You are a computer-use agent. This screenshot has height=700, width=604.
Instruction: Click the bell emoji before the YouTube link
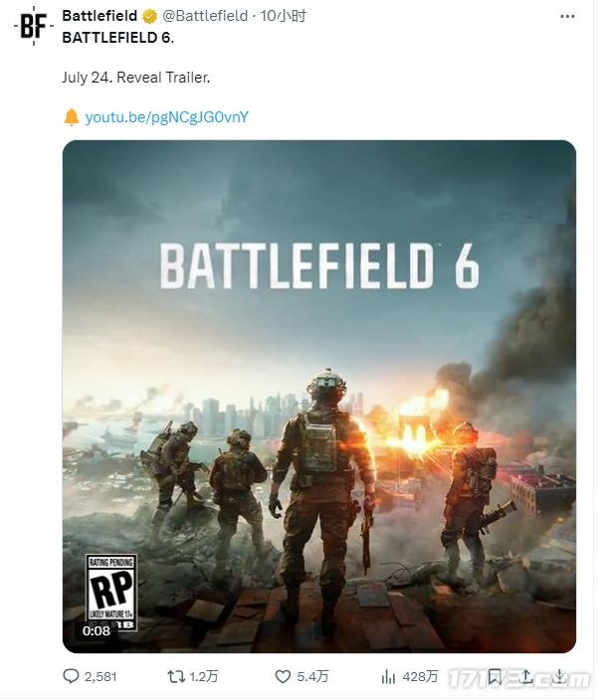(x=71, y=117)
